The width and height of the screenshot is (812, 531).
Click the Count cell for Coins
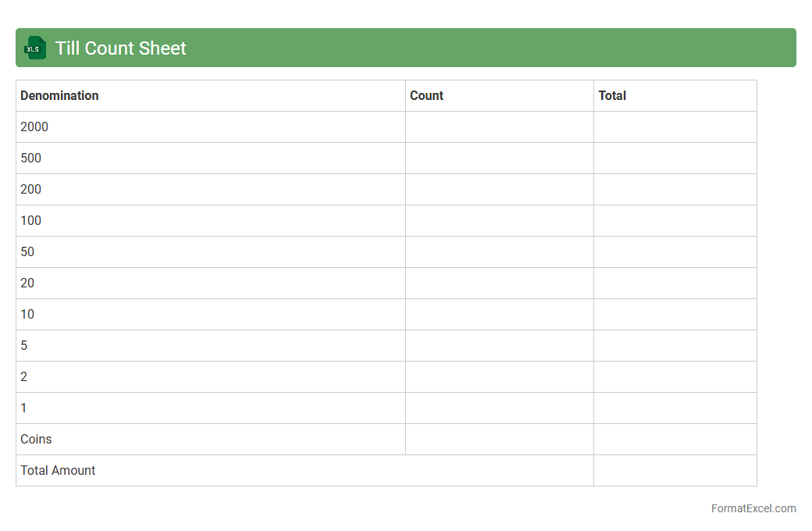499,439
